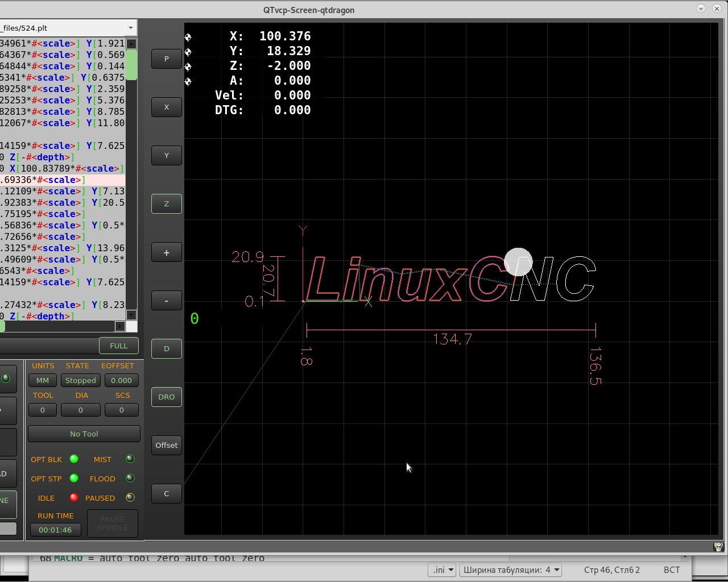Image resolution: width=728 pixels, height=582 pixels.
Task: Clear the plot with C button
Action: (x=167, y=493)
